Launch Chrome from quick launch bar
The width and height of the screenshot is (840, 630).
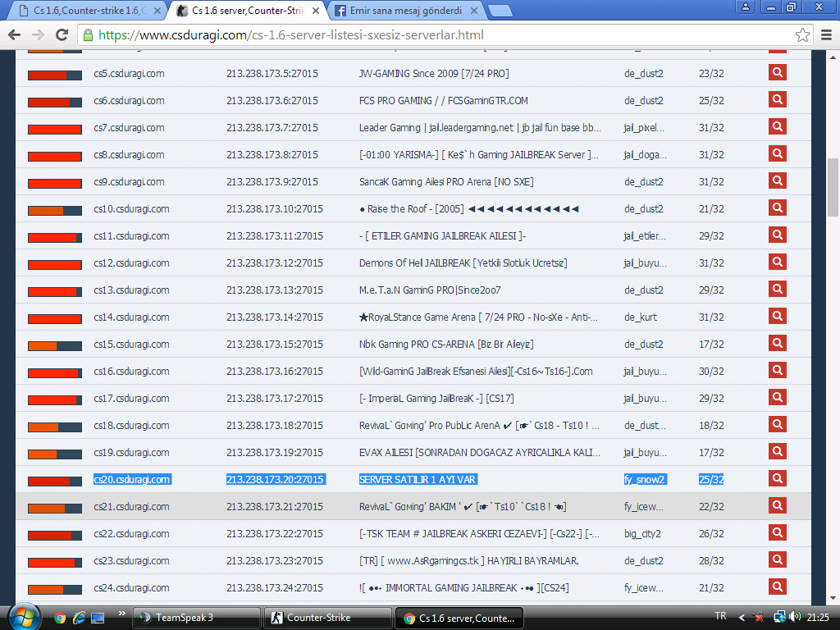59,618
